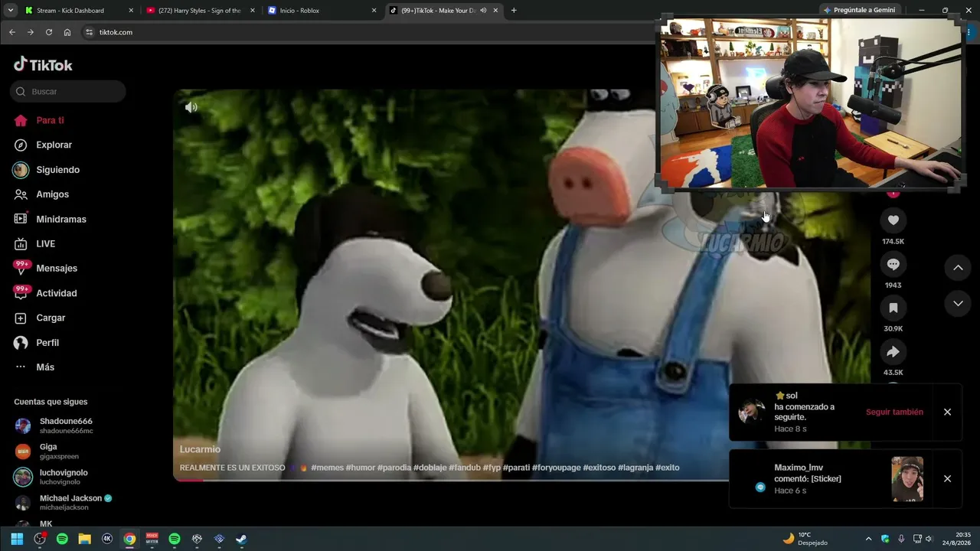Toggle the video sound speaker icon
Viewport: 980px width, 551px height.
[x=191, y=107]
